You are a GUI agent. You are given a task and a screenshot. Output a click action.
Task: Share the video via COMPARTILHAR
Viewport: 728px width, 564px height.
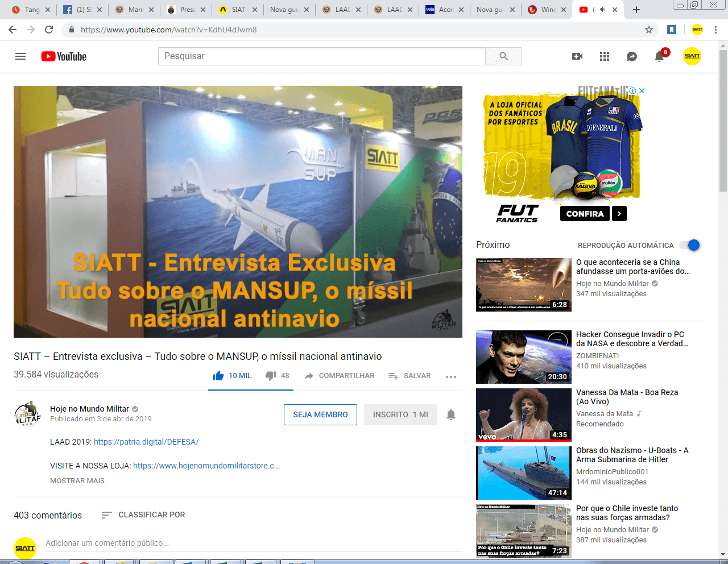coord(340,376)
